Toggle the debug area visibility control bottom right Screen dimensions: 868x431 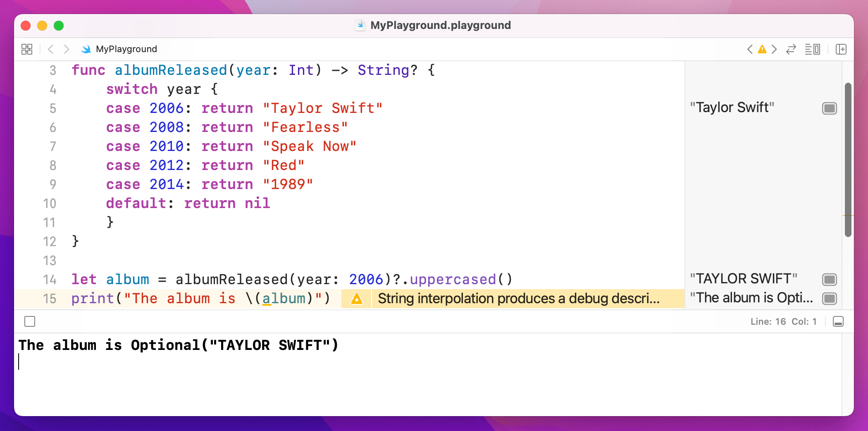[x=838, y=321]
